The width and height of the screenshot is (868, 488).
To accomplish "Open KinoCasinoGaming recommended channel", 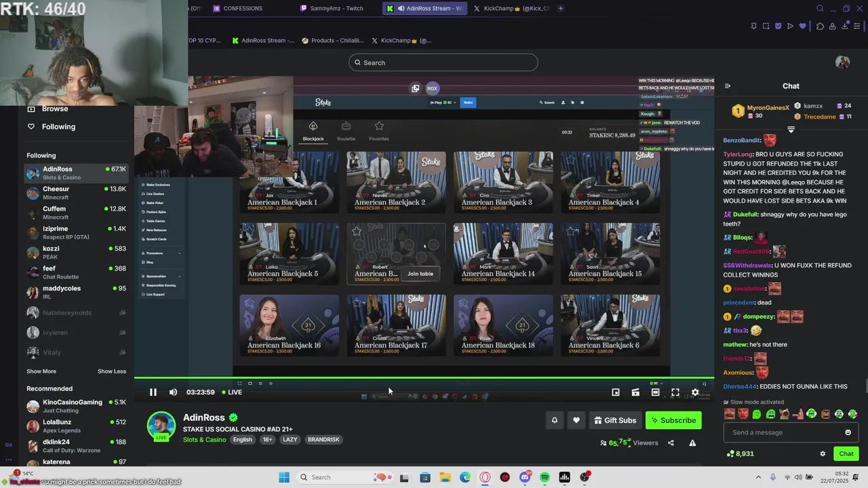I will (x=76, y=406).
